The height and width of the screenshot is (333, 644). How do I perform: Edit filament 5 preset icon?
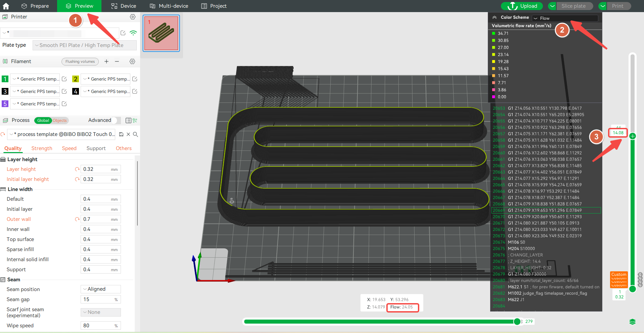64,104
